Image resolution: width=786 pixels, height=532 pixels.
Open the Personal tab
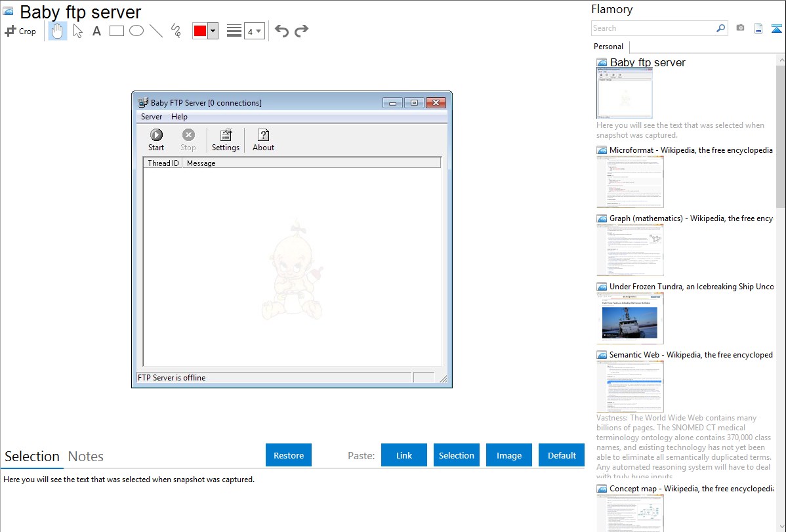(x=608, y=47)
